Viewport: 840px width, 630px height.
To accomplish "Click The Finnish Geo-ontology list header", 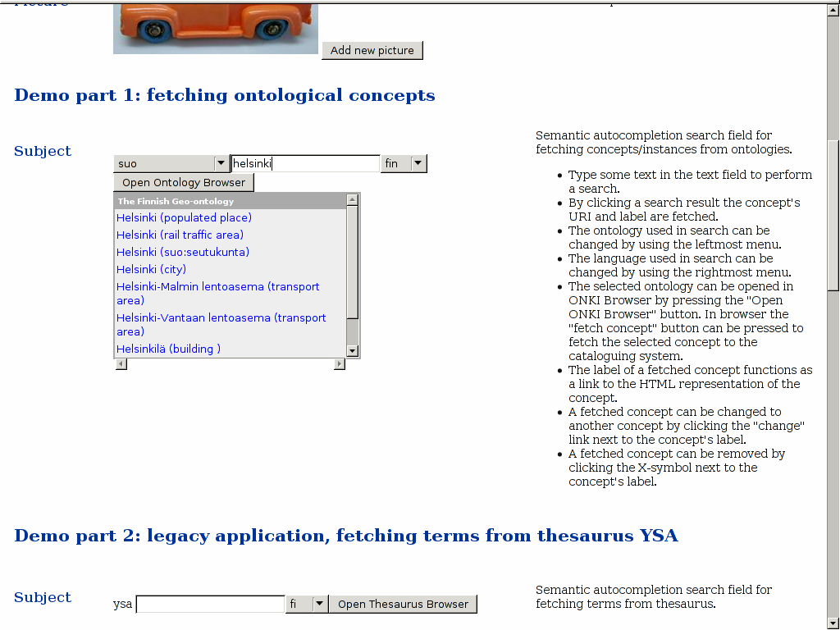I will coord(231,202).
